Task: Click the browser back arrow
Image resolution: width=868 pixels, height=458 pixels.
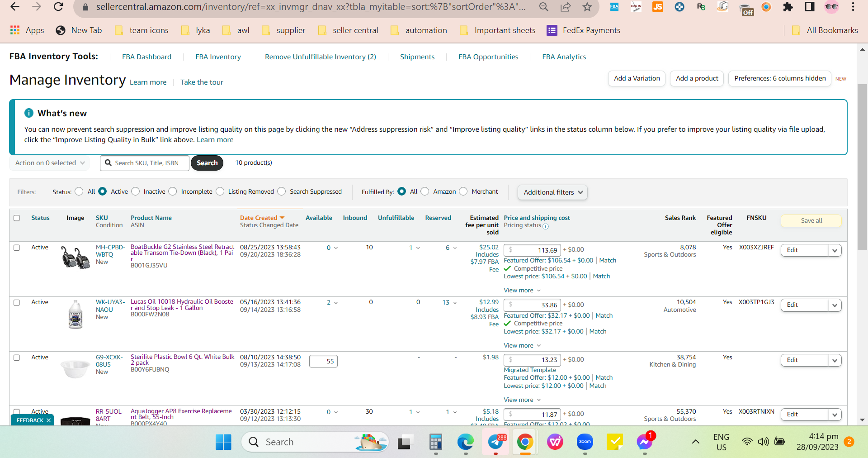Action: [x=15, y=7]
